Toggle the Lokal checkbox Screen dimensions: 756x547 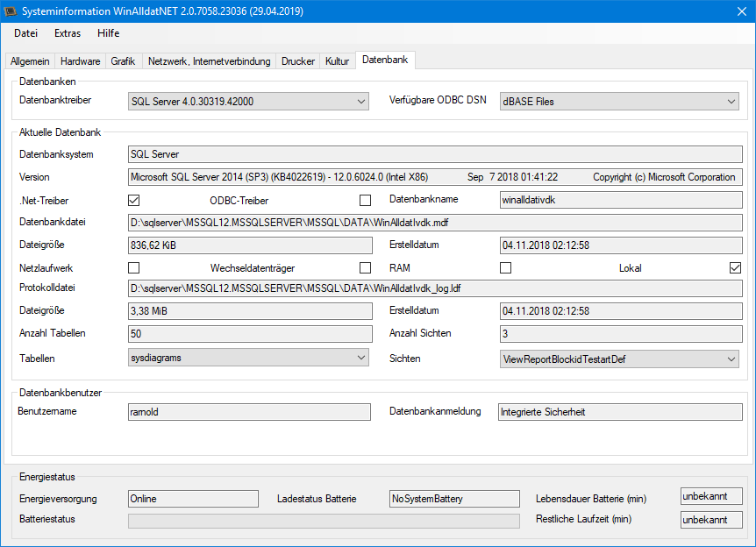tap(735, 267)
